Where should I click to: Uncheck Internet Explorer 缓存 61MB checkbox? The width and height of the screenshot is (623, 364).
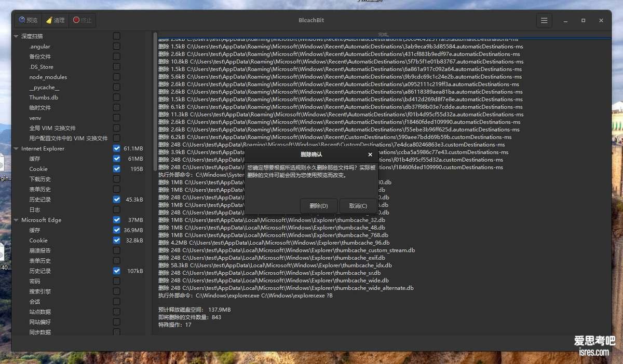pos(116,159)
